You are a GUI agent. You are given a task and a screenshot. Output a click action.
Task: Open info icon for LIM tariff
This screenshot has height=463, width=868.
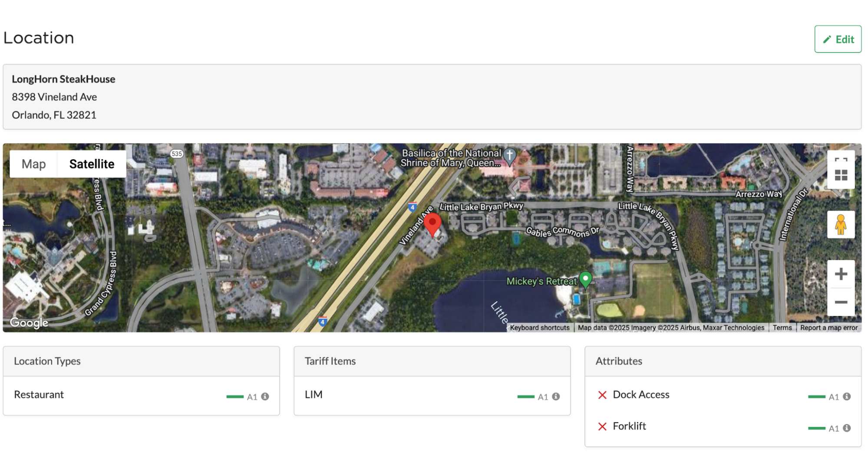coord(556,397)
